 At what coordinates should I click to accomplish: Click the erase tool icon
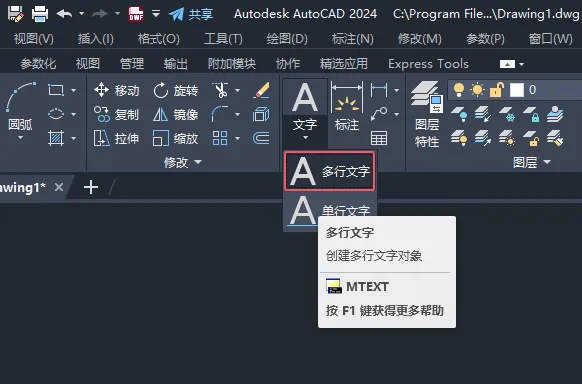coord(261,90)
